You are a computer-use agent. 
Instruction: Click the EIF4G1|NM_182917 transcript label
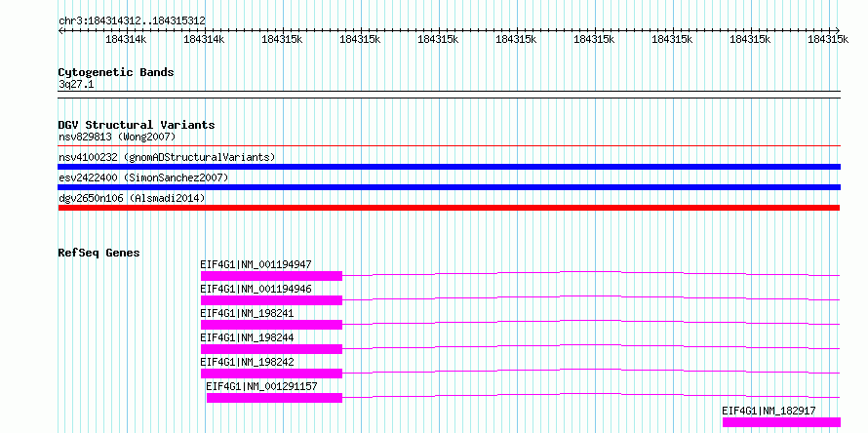(769, 411)
